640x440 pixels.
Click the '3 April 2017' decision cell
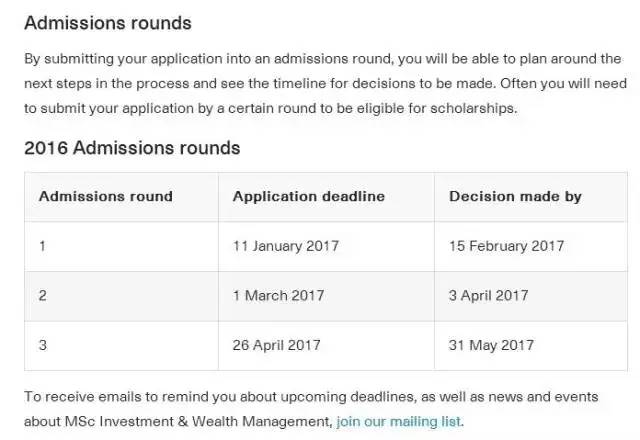(x=531, y=296)
